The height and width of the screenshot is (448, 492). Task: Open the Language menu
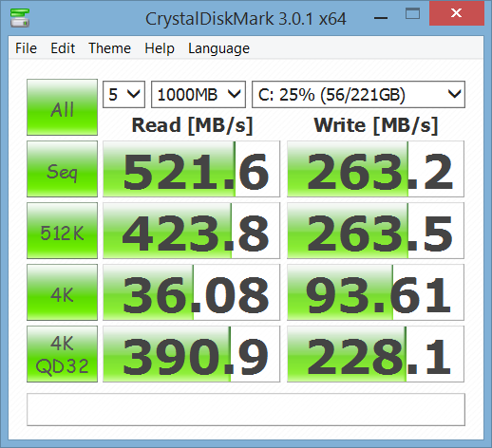pyautogui.click(x=218, y=48)
